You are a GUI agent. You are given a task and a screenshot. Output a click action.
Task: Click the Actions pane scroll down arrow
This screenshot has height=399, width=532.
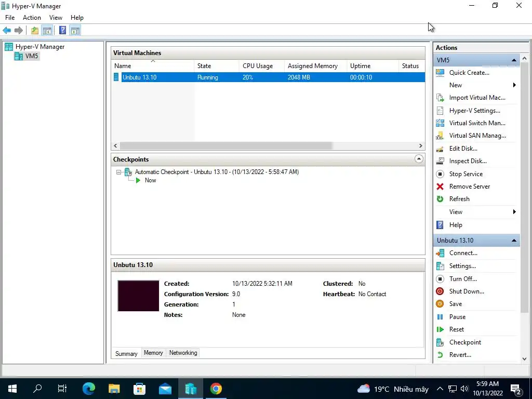click(x=525, y=359)
